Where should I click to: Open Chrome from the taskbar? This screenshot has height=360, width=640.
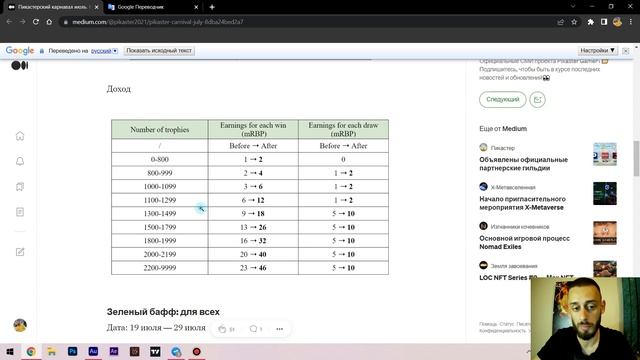point(31,351)
